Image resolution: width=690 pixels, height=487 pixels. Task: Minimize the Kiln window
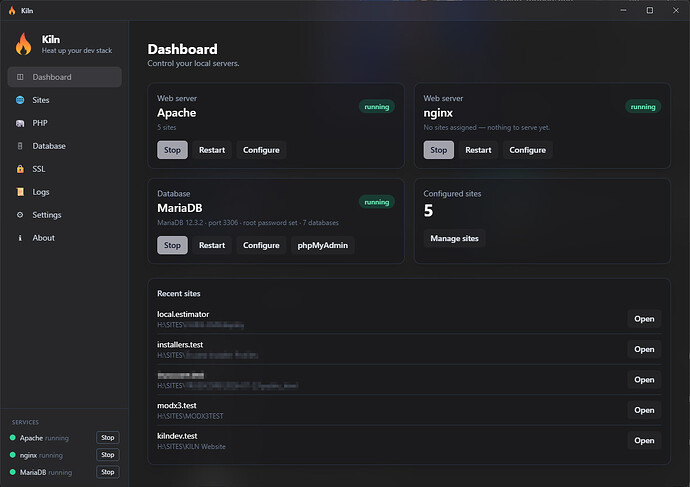pyautogui.click(x=623, y=10)
